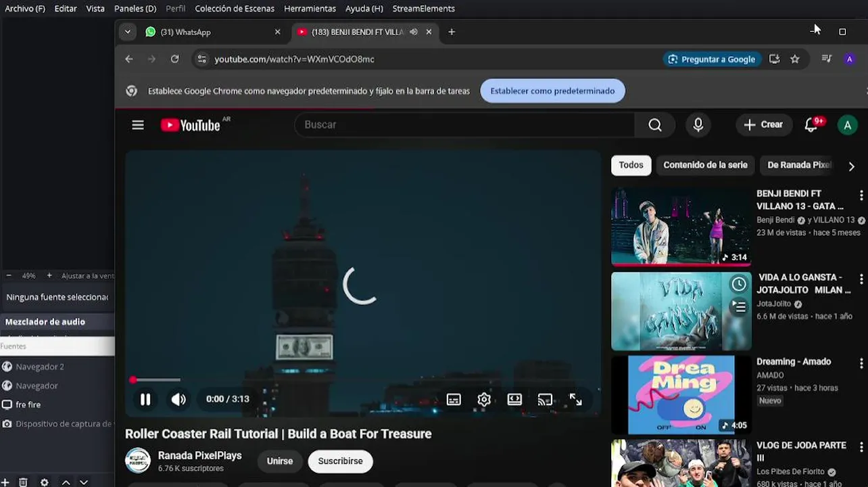
Task: Go back in Chrome browser history
Action: click(x=129, y=59)
